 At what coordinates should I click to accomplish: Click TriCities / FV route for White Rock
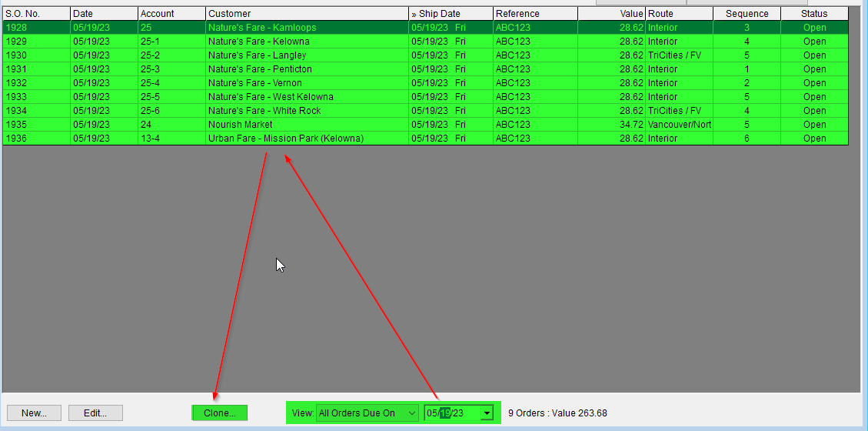[x=679, y=110]
